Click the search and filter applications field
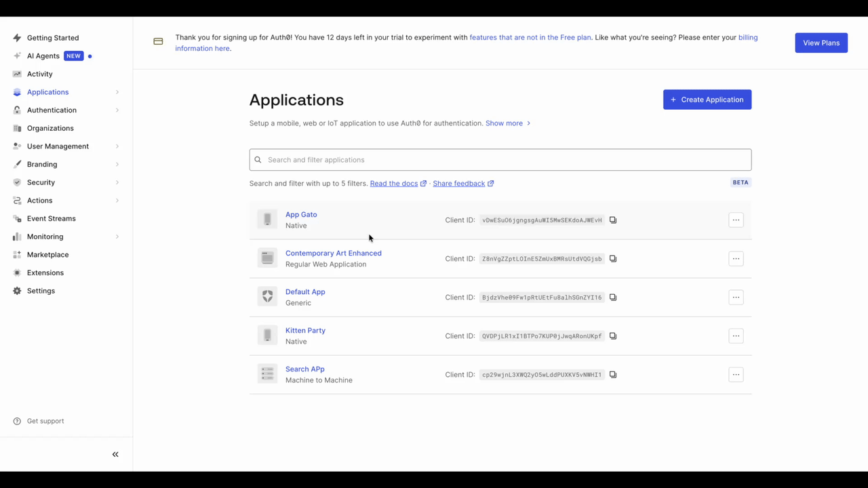868x488 pixels. (500, 160)
